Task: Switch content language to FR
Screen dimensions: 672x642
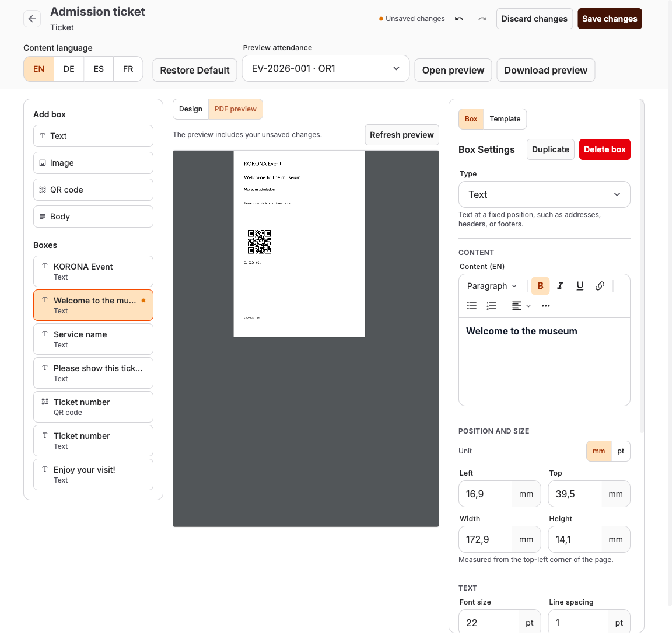Action: click(128, 69)
